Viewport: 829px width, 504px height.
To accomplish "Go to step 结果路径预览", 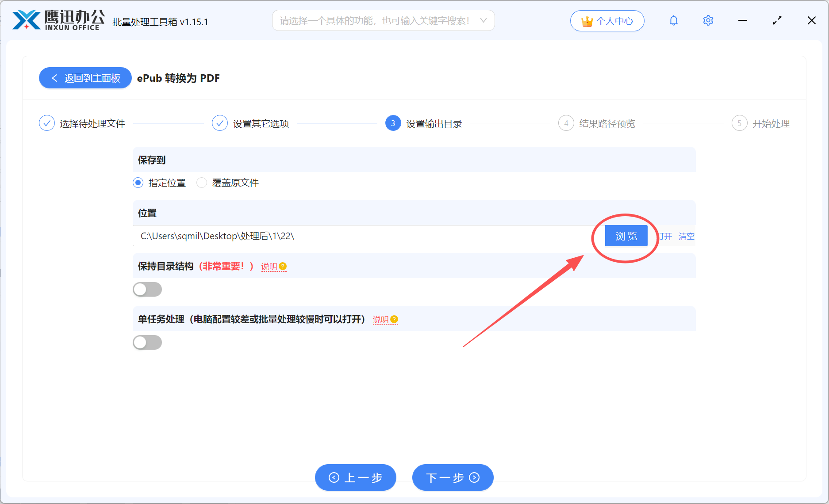I will click(607, 124).
